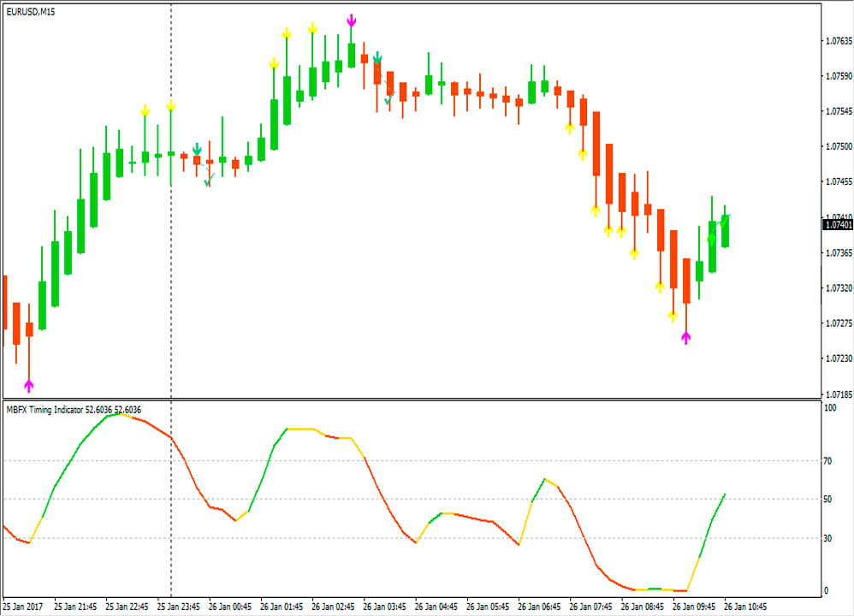Select the yellow up arrow left of the lowest magenta arrow
Image resolution: width=854 pixels, height=616 pixels.
673,316
